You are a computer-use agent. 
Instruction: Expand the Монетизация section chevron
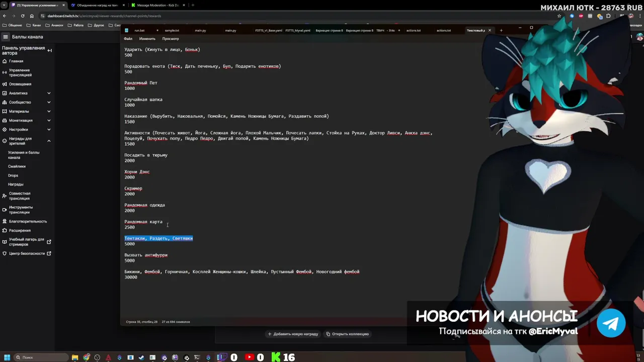point(49,120)
